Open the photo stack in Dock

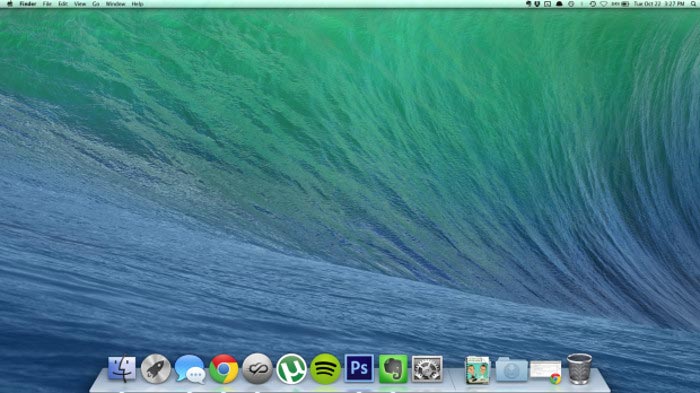tap(477, 370)
